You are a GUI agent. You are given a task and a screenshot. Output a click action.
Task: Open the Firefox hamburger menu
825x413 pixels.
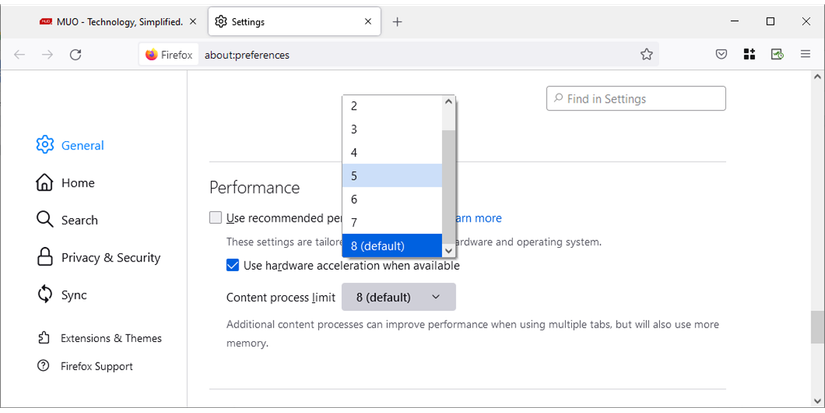coord(805,55)
